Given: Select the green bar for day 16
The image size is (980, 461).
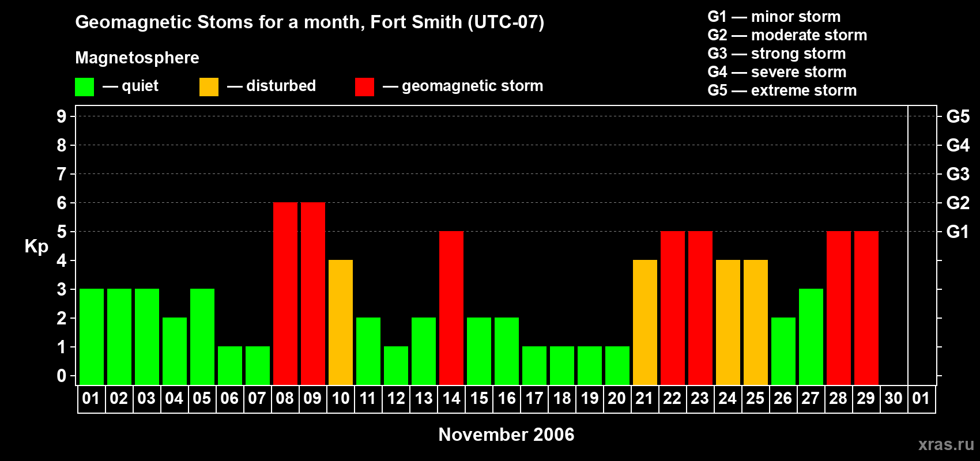Looking at the screenshot, I should point(507,351).
